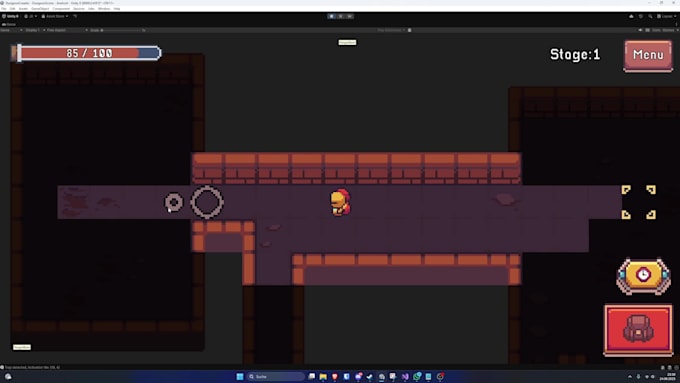Click the player health bar

coord(87,53)
